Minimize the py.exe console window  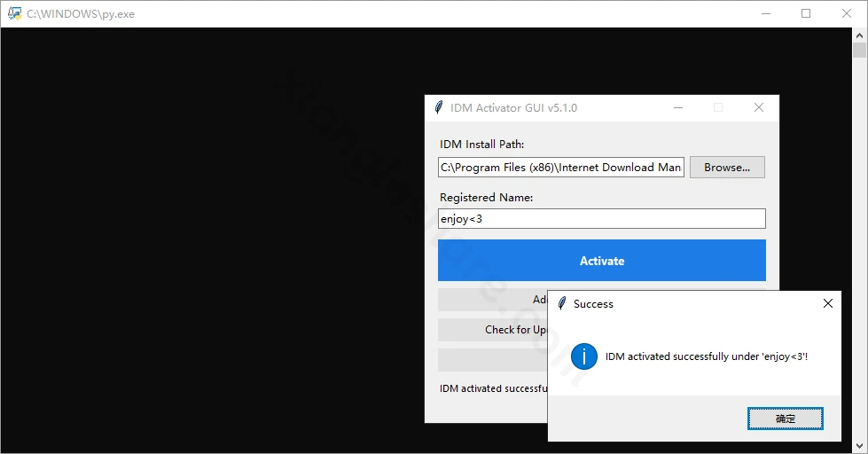click(x=766, y=14)
